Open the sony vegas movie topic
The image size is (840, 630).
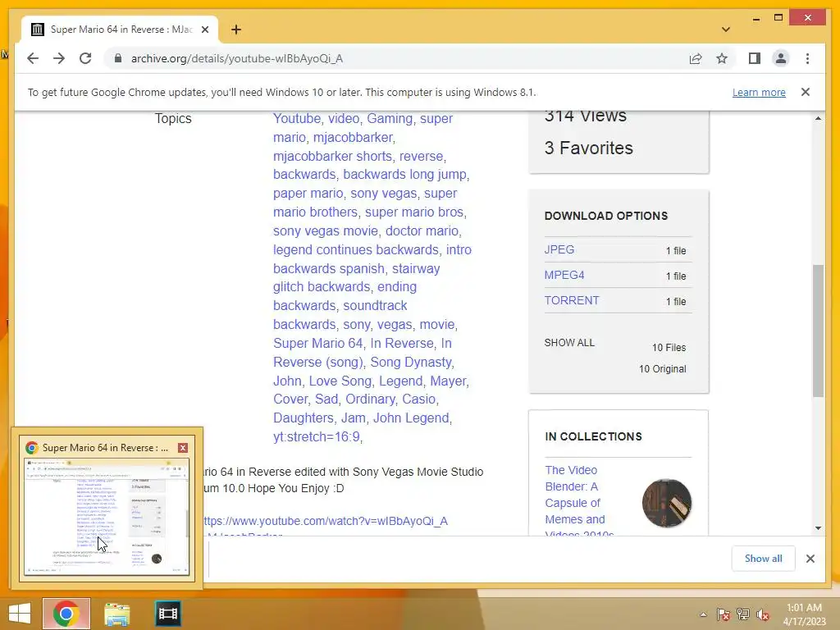pyautogui.click(x=326, y=231)
